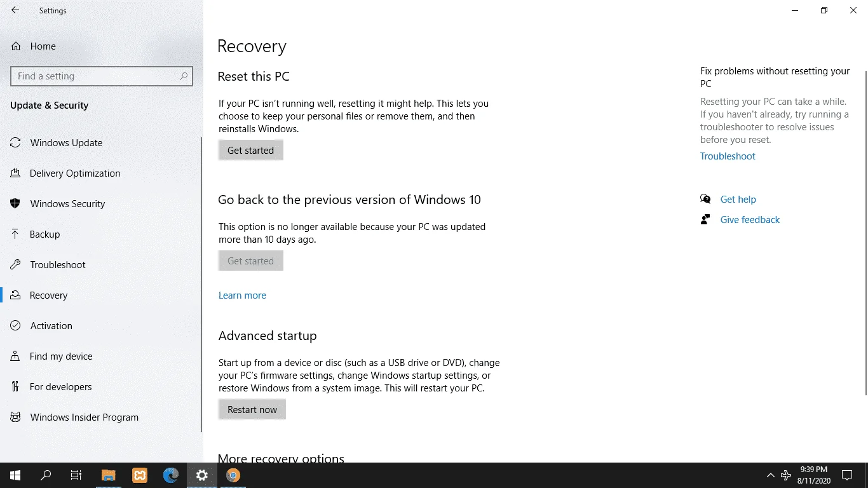Image resolution: width=868 pixels, height=488 pixels.
Task: Show hidden system tray icons
Action: pyautogui.click(x=771, y=475)
